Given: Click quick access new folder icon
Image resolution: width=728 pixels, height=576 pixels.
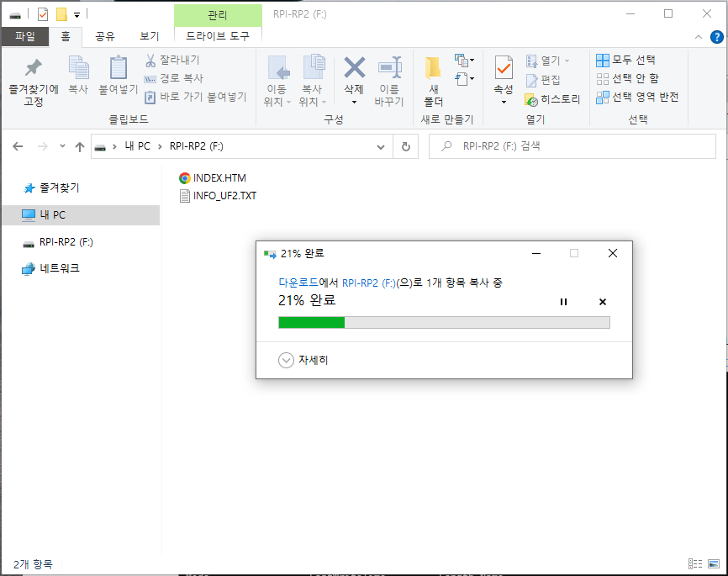Looking at the screenshot, I should (x=61, y=14).
